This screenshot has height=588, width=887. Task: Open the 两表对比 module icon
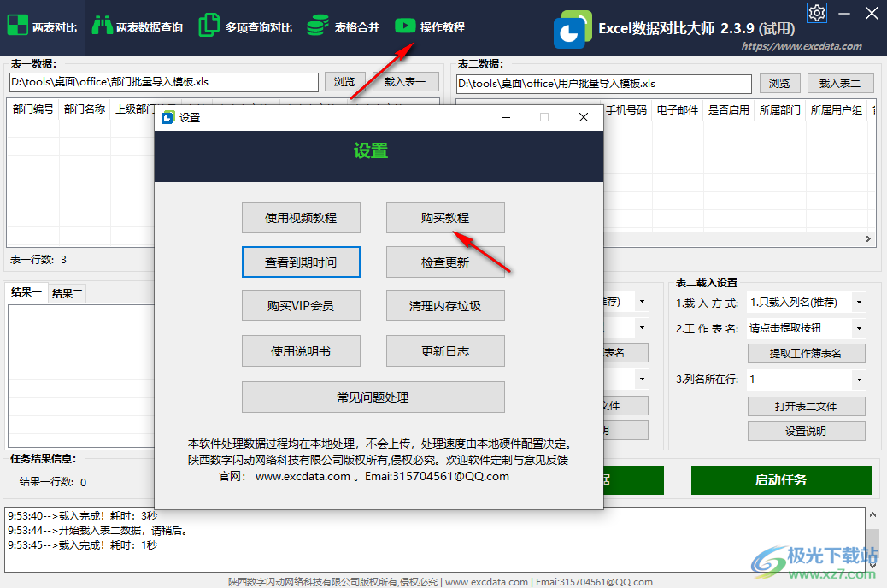coord(17,26)
